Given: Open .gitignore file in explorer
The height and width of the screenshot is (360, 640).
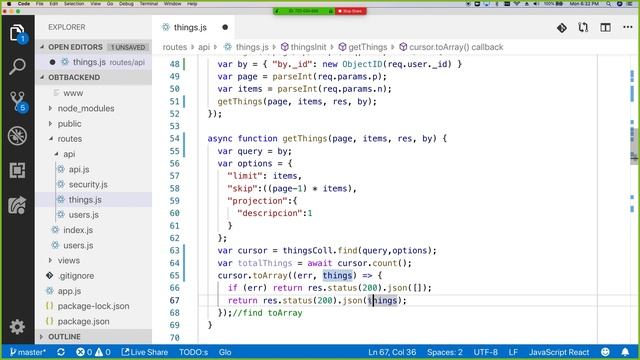Looking at the screenshot, I should click(x=76, y=276).
